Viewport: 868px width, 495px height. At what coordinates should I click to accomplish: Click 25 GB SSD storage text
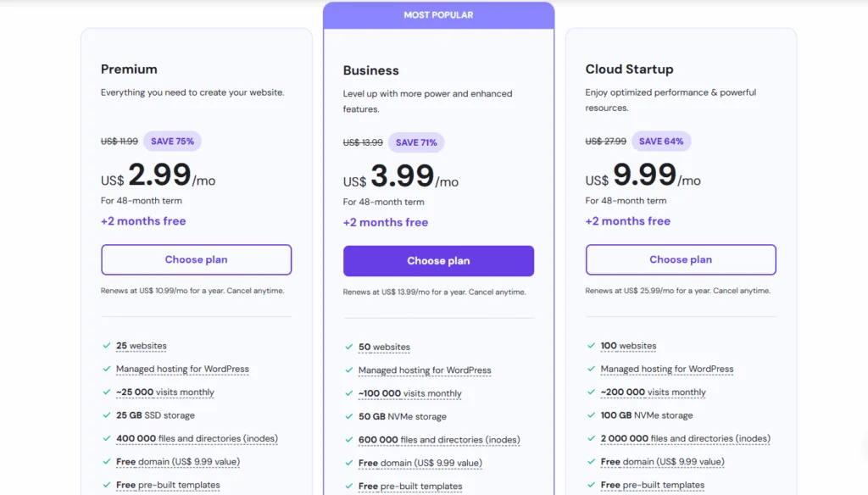click(156, 415)
